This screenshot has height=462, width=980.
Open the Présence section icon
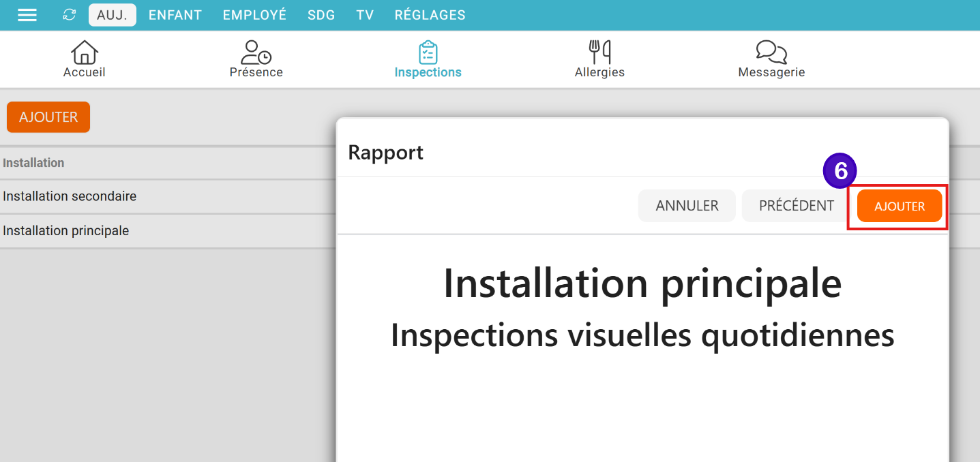[256, 52]
